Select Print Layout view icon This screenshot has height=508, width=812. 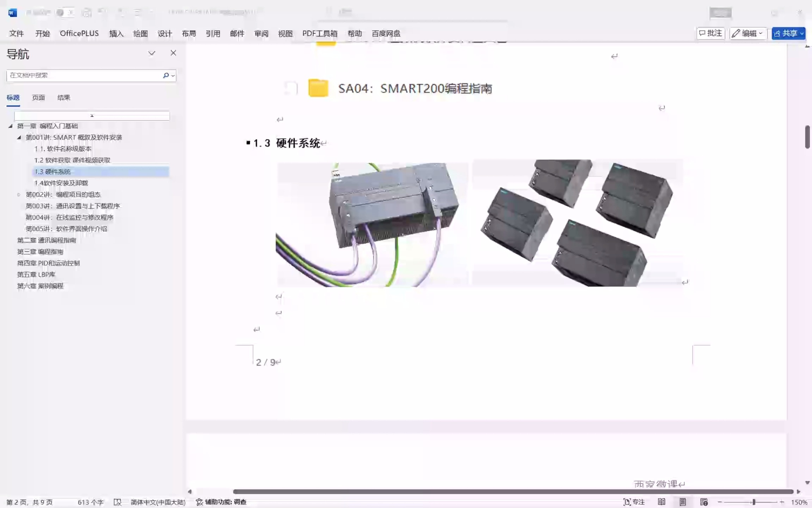coord(683,502)
